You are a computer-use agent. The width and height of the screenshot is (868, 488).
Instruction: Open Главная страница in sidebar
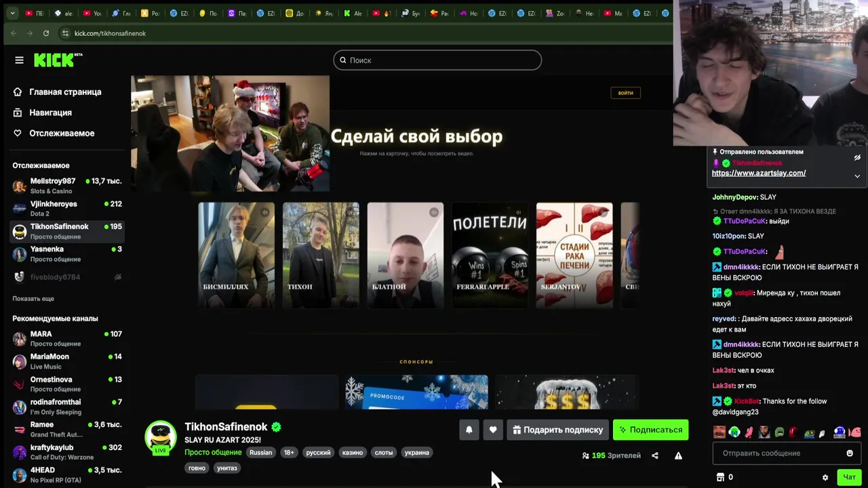point(58,92)
